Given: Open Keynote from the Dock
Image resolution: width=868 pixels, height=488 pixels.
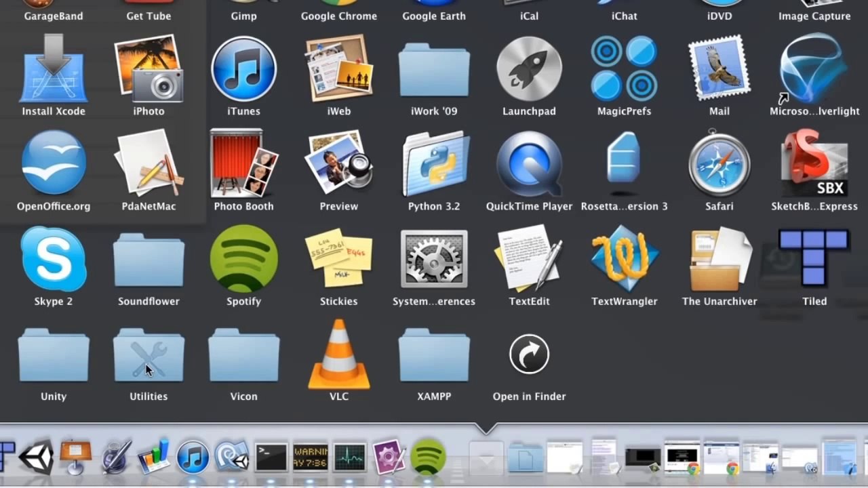Looking at the screenshot, I should 75,457.
